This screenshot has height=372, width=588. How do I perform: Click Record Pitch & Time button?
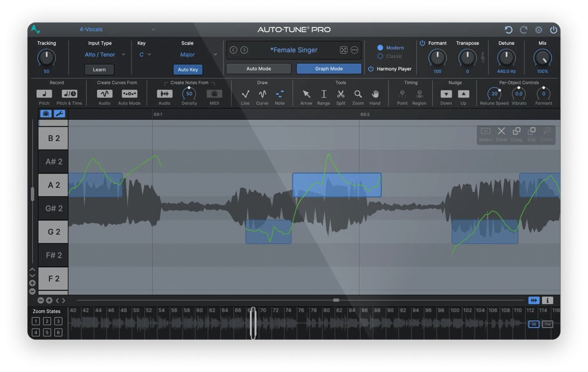70,94
